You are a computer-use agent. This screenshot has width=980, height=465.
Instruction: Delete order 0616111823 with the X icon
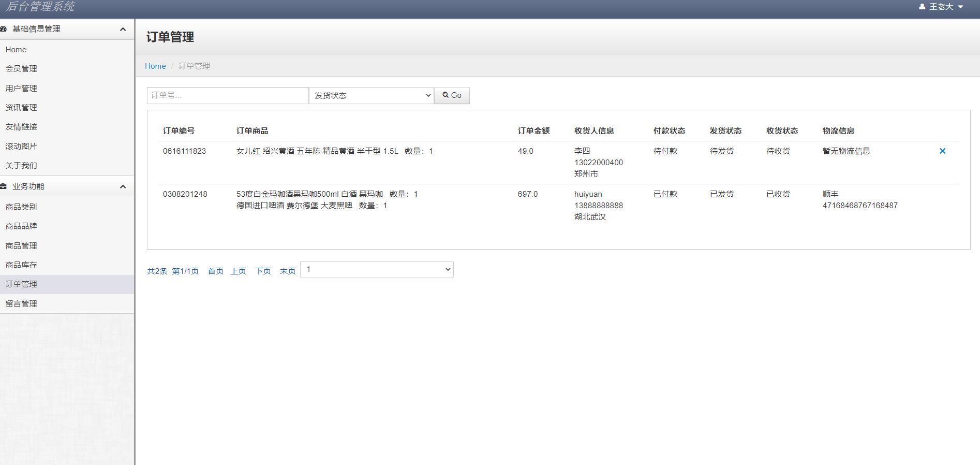click(942, 151)
